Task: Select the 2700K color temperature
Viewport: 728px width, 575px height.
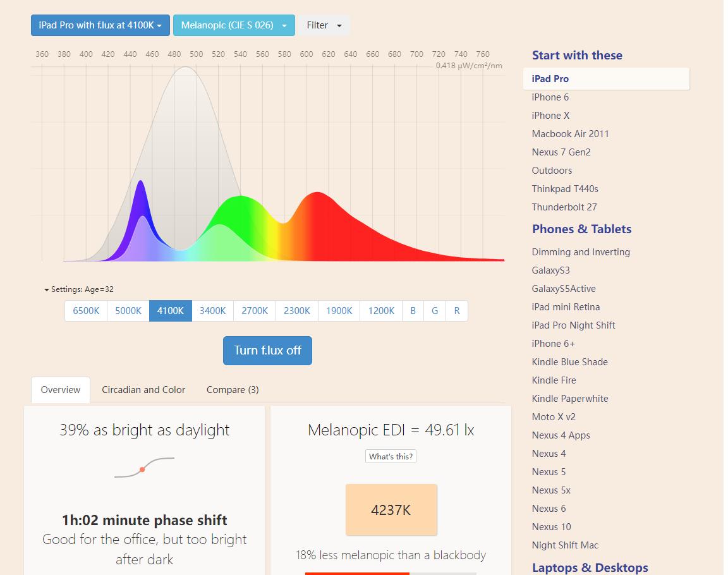Action: [x=255, y=311]
